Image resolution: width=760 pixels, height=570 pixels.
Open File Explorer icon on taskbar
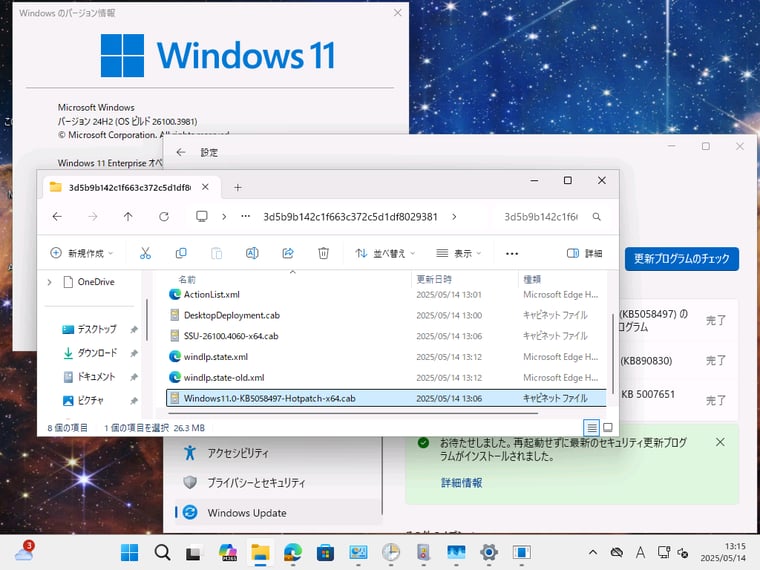tap(260, 552)
